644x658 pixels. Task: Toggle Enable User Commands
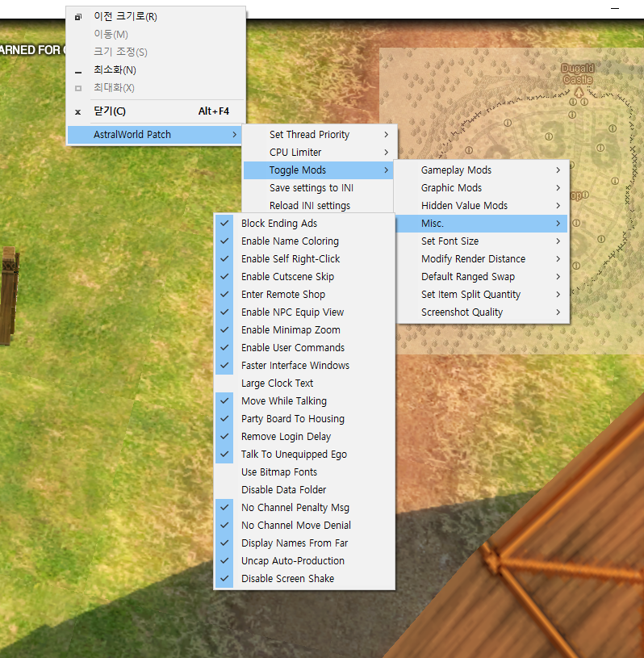(304, 347)
